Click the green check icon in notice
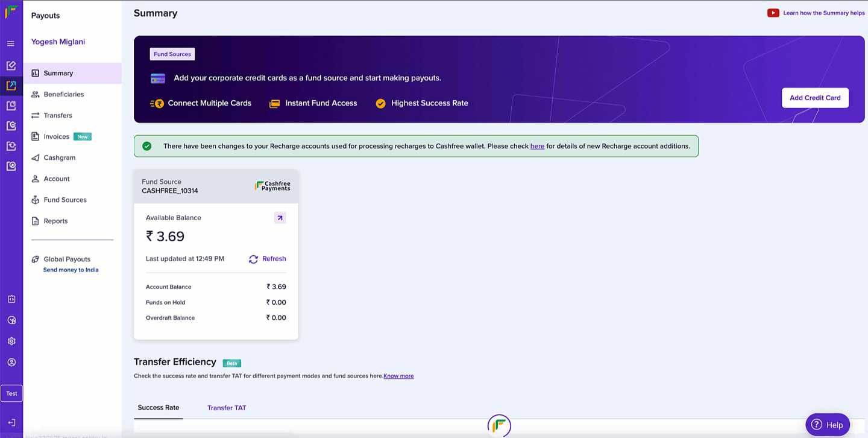The width and height of the screenshot is (868, 438). tap(146, 146)
